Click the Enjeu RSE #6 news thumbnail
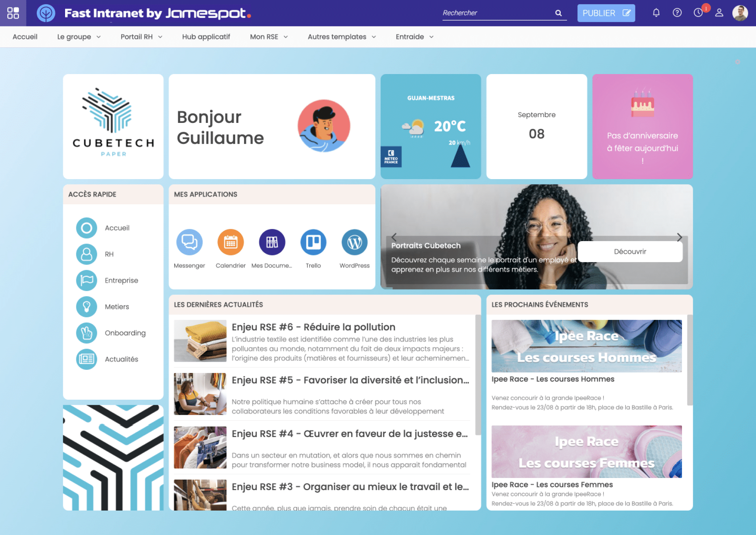 pyautogui.click(x=200, y=342)
